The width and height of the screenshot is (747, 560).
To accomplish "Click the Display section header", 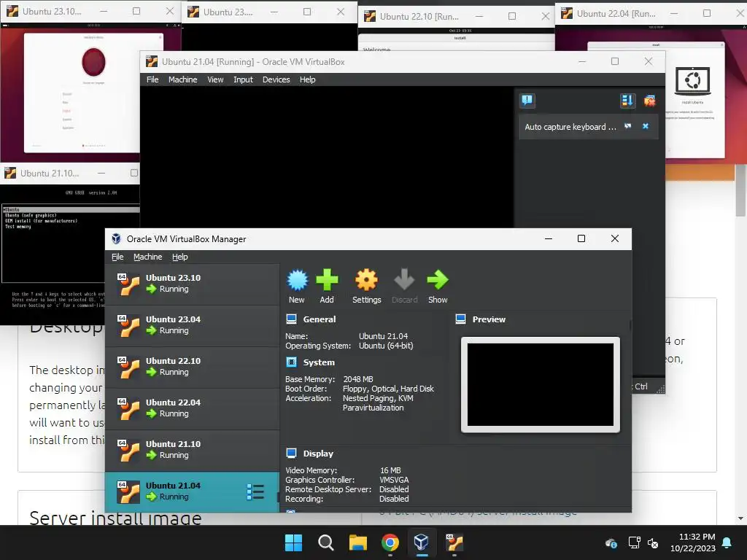I will pos(318,454).
